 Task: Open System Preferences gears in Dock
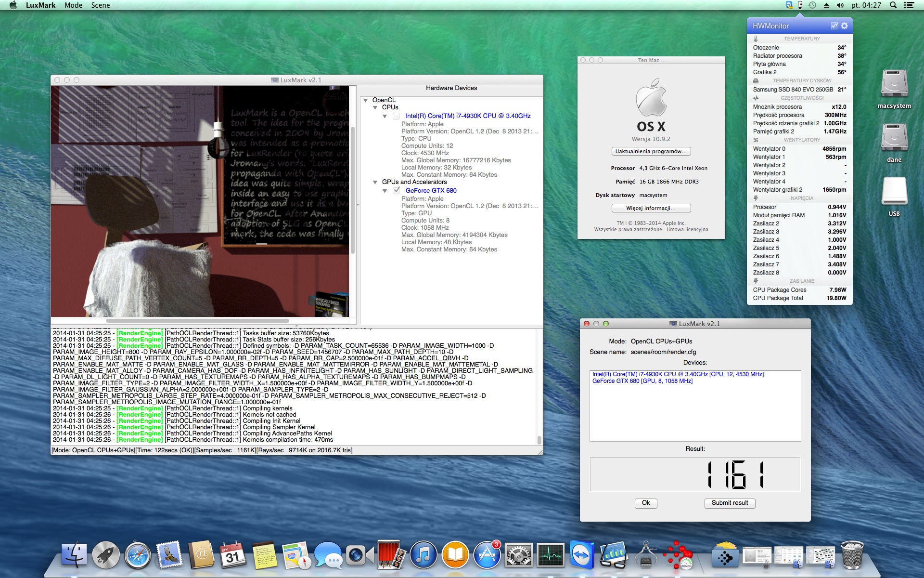tap(519, 555)
